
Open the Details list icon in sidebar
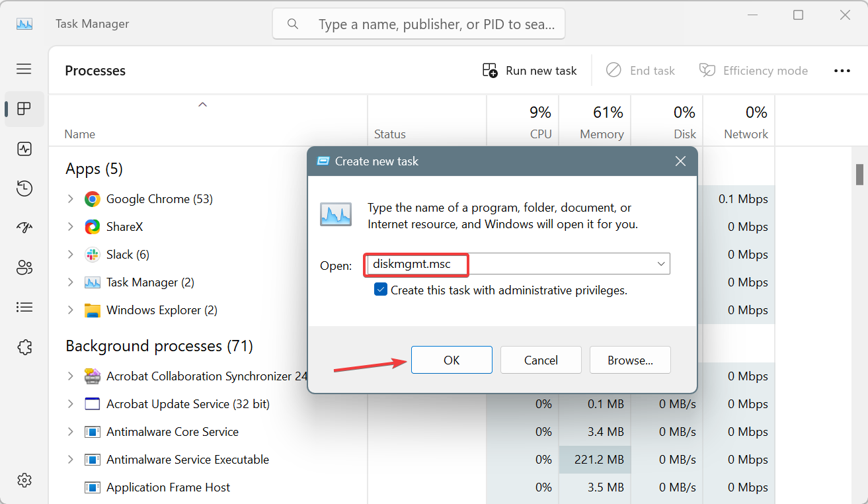pyautogui.click(x=24, y=307)
